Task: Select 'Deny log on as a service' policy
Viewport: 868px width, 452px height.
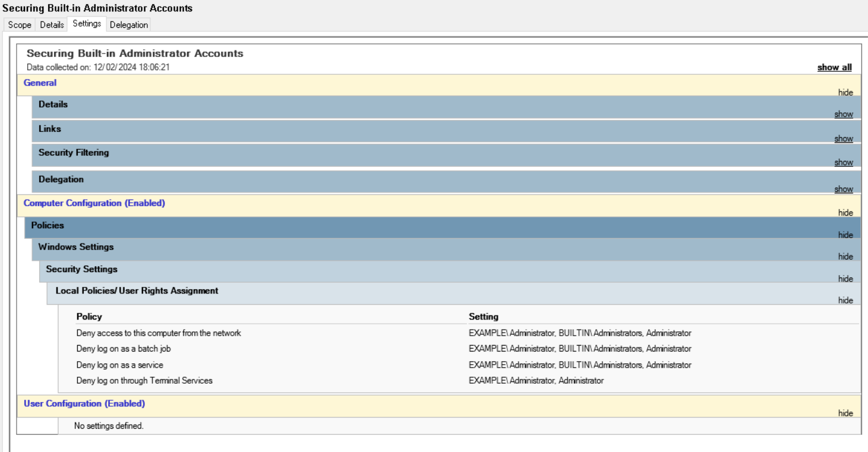Action: (119, 365)
